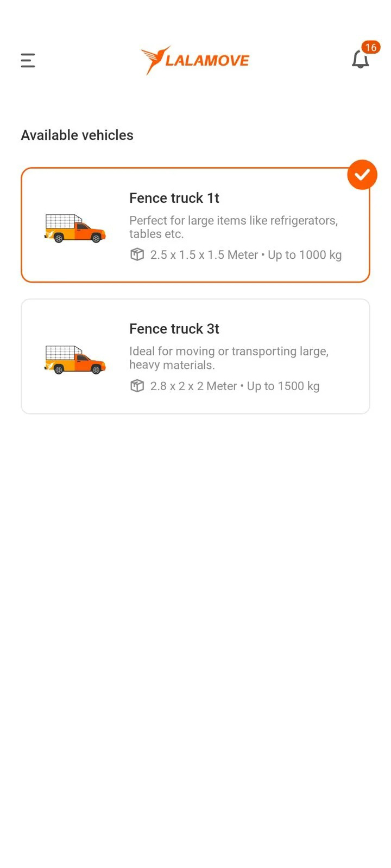Tap the refrigerators and tables description
Image resolution: width=391 pixels, height=868 pixels.
[234, 227]
